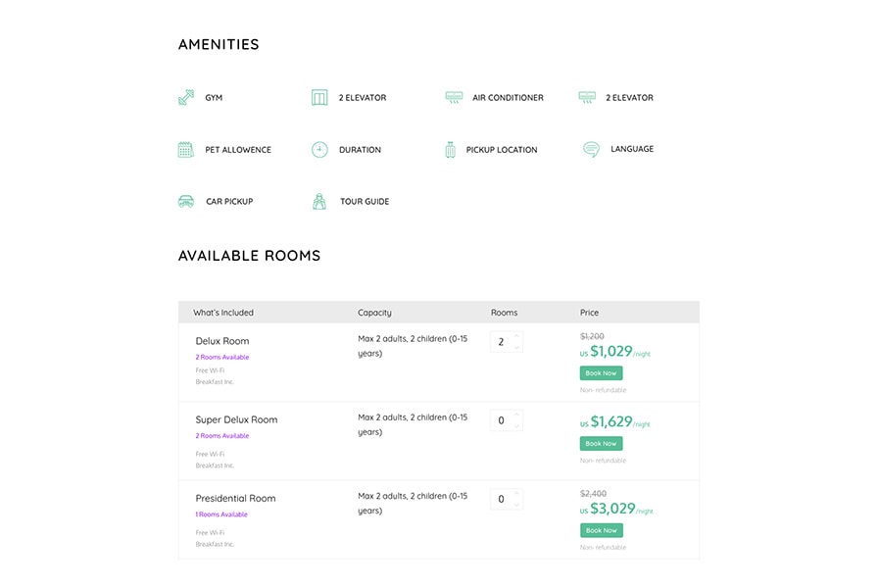This screenshot has height=588, width=878.
Task: Click the Price column header
Action: [x=589, y=313]
